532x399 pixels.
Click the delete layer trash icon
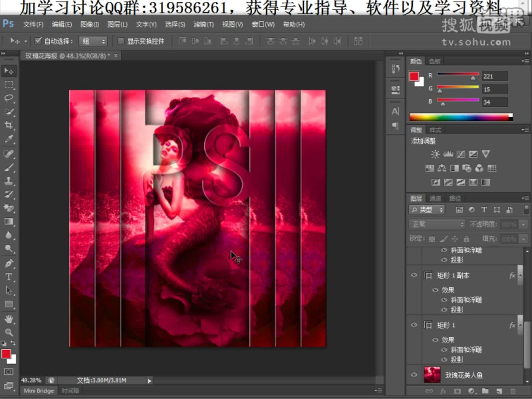[x=513, y=391]
